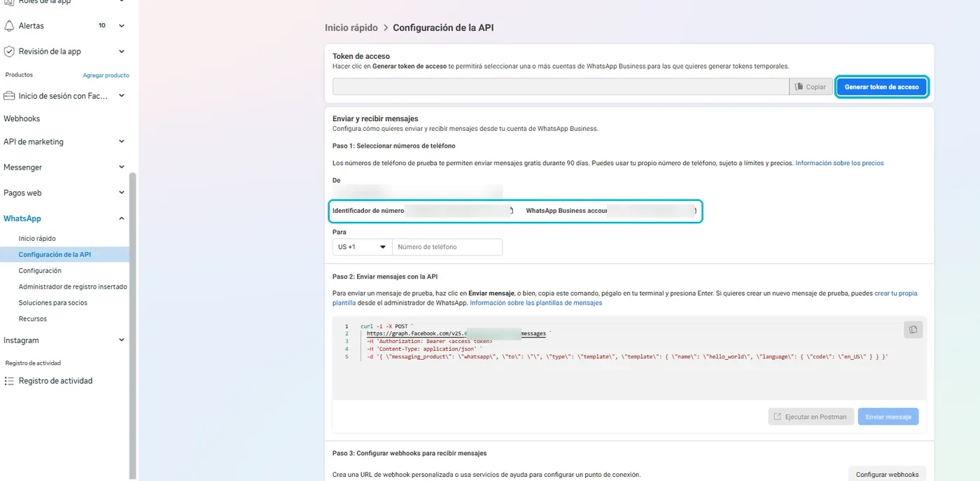Open Inicio rápido under WhatsApp

point(37,239)
